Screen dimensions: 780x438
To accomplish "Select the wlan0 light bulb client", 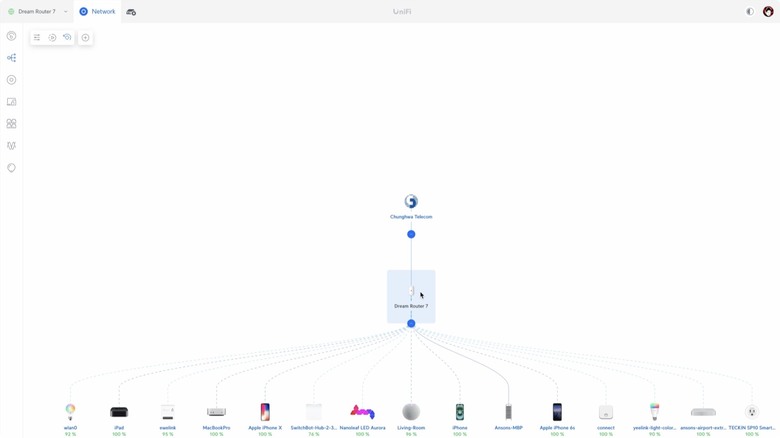I will click(70, 412).
